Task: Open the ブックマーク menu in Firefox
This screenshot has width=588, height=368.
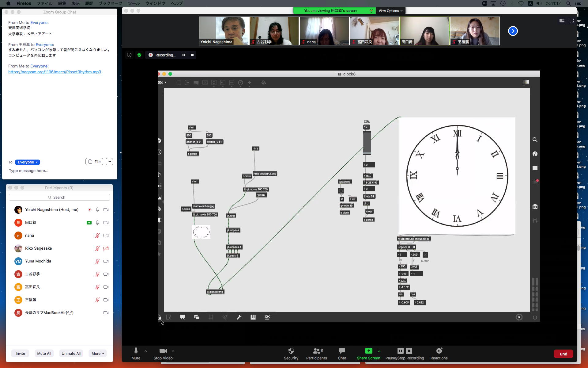Action: click(110, 3)
